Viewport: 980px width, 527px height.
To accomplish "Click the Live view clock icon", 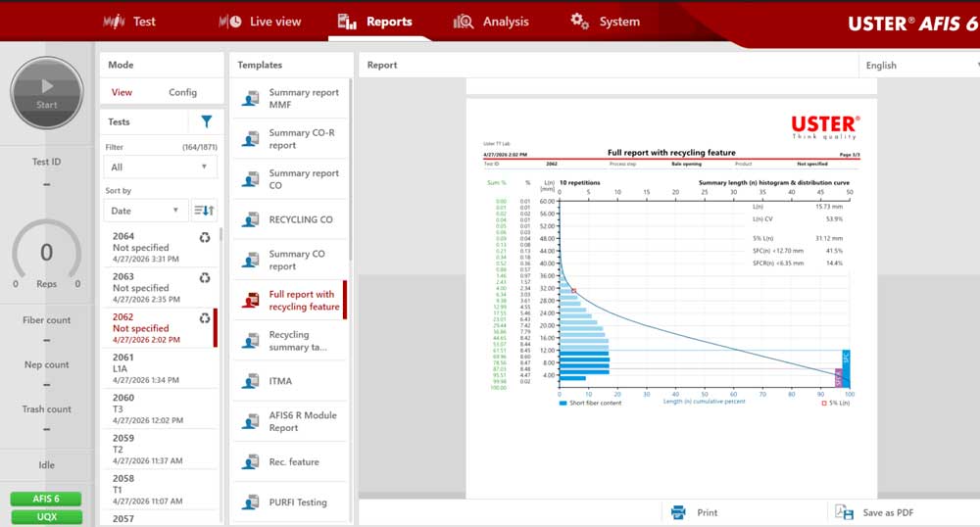I will pyautogui.click(x=230, y=22).
